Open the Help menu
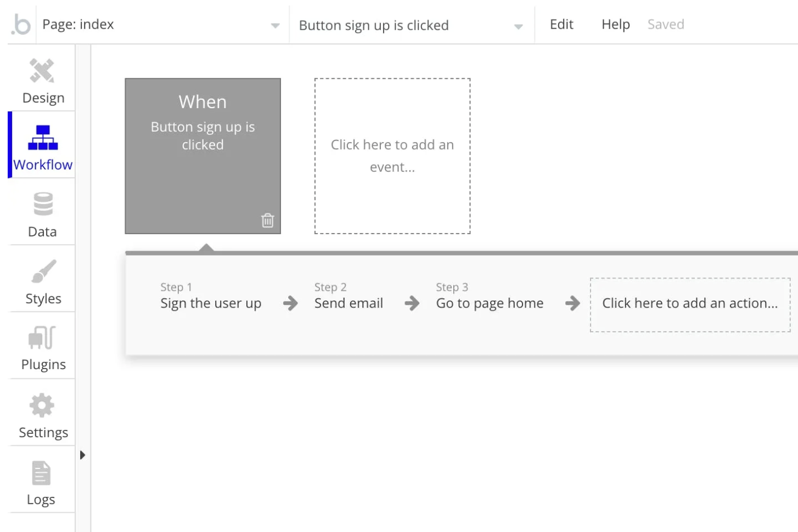This screenshot has height=532, width=798. (x=614, y=24)
